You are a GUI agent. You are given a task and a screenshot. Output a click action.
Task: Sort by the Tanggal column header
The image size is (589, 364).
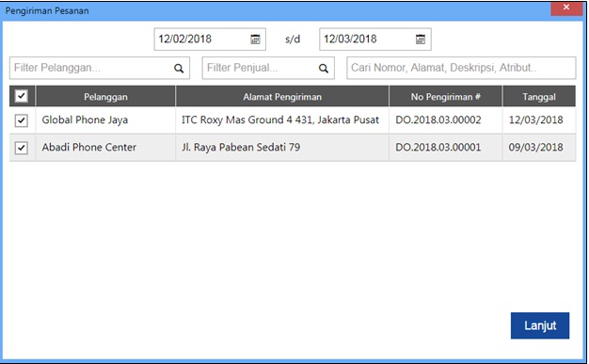[x=539, y=97]
